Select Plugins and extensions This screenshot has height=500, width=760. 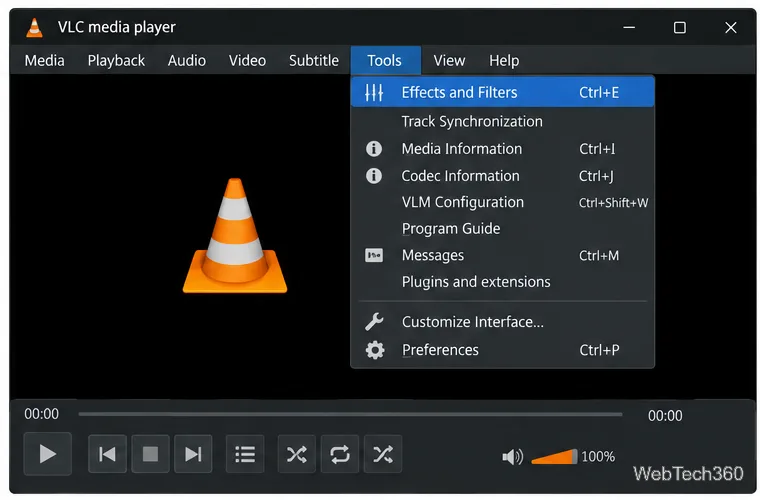[503, 282]
